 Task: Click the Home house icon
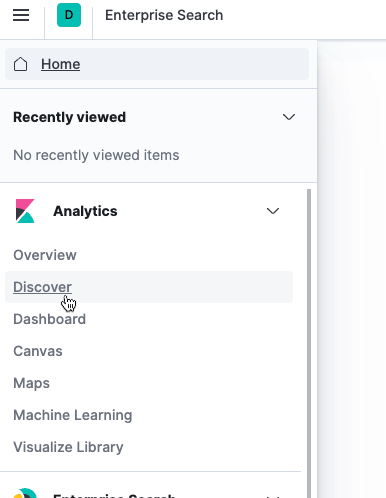[x=20, y=64]
